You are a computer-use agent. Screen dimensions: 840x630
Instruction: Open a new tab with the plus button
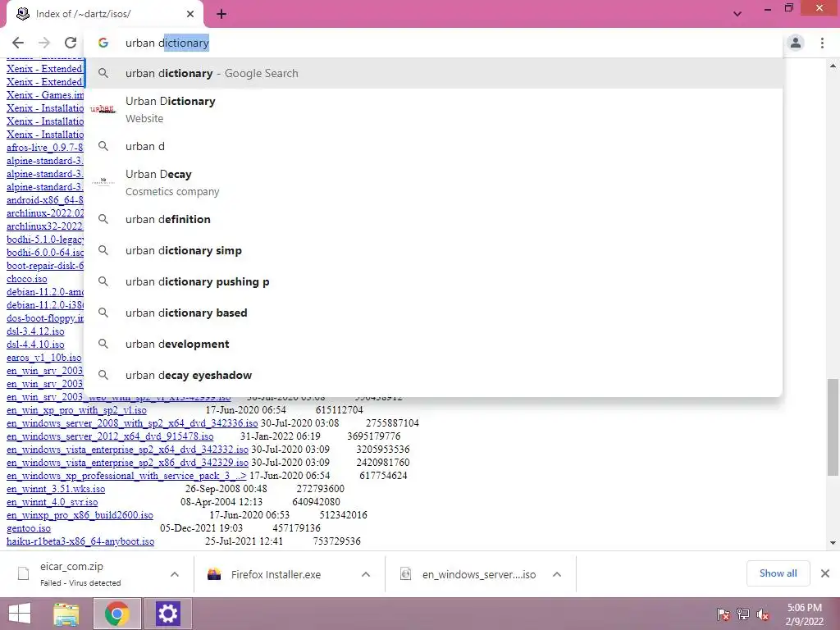click(221, 14)
